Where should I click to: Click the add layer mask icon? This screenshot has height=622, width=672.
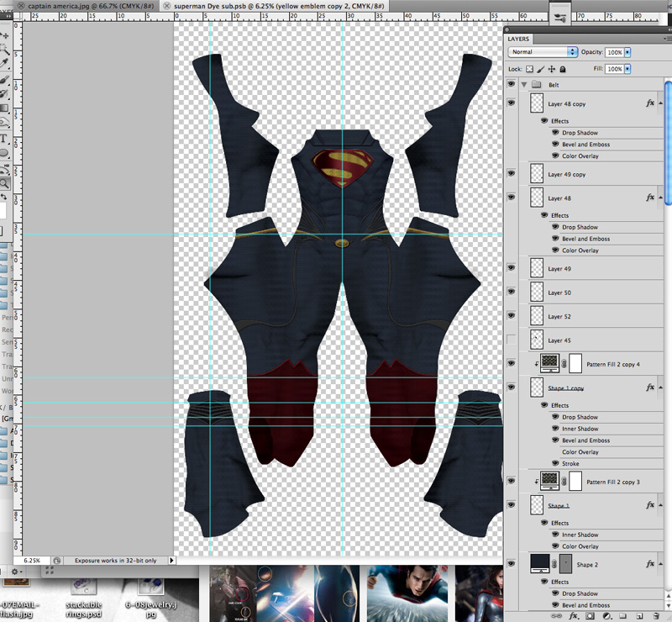pyautogui.click(x=591, y=616)
